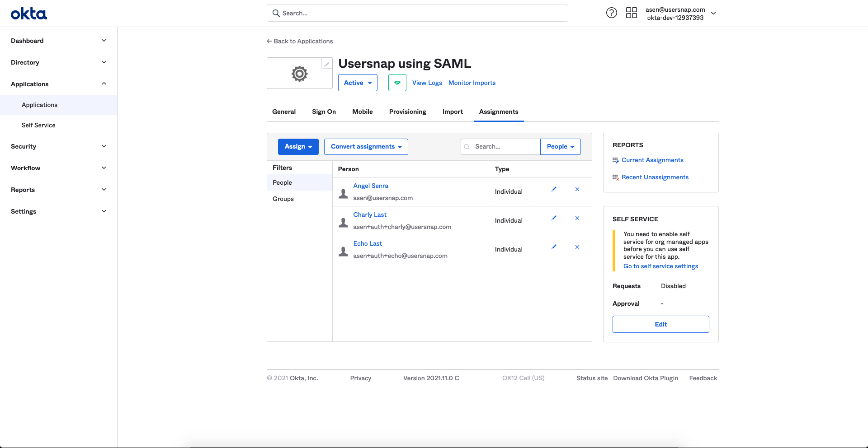The image size is (868, 448).
Task: Open the Feedback footer link
Action: pos(703,378)
